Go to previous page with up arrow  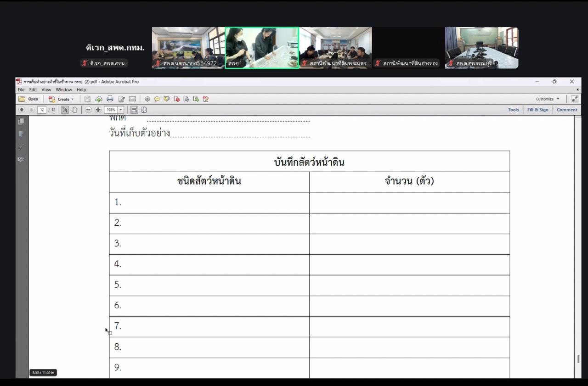click(22, 110)
